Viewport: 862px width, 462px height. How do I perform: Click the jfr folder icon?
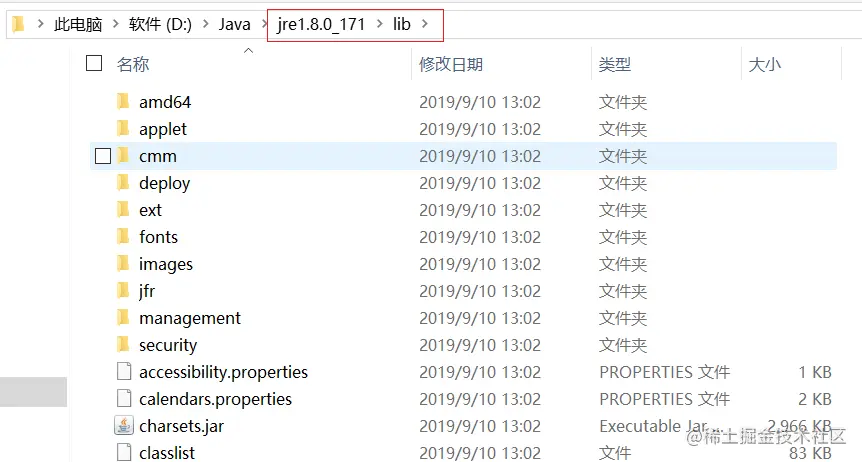124,290
